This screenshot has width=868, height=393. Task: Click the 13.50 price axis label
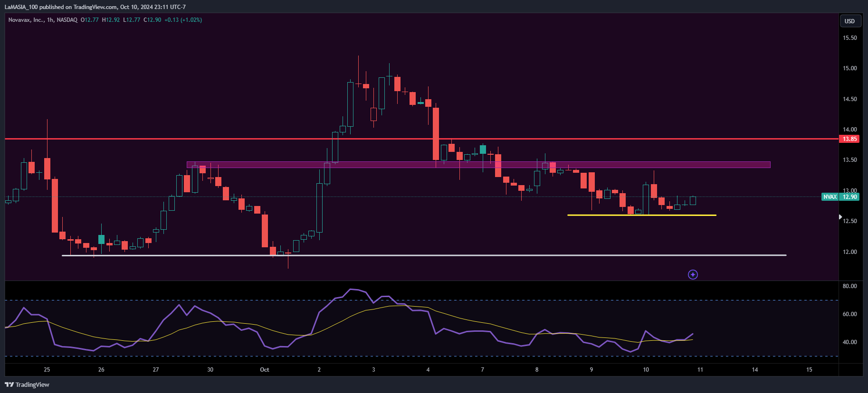(x=849, y=160)
